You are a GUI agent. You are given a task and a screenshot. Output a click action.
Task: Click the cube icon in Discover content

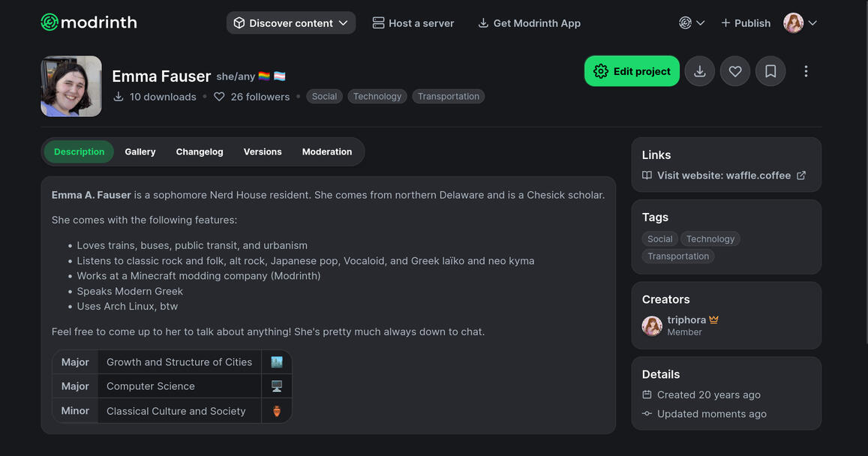239,22
